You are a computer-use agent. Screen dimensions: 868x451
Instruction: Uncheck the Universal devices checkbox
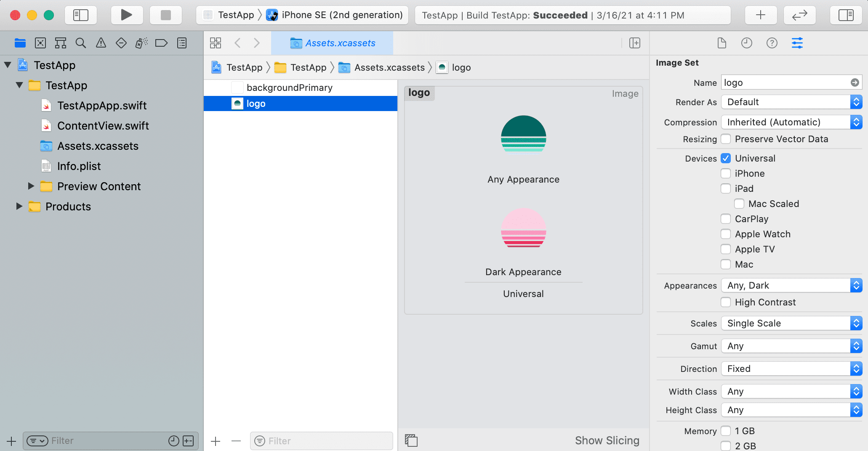click(725, 158)
